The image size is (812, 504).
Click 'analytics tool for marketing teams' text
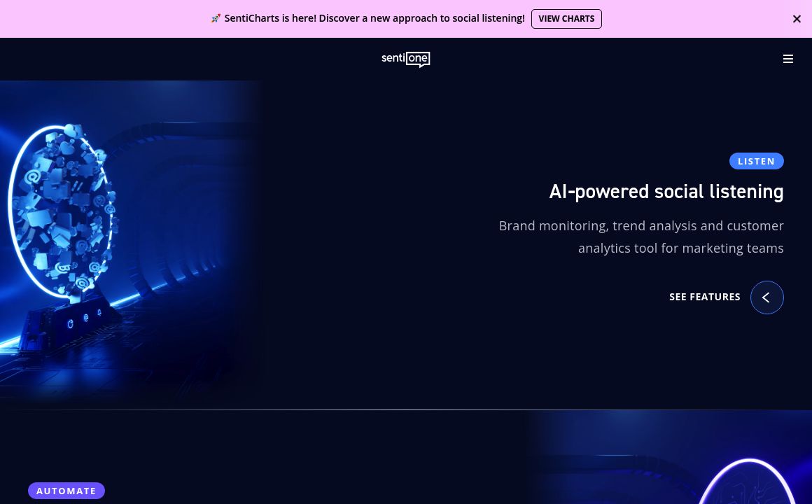[x=680, y=248]
